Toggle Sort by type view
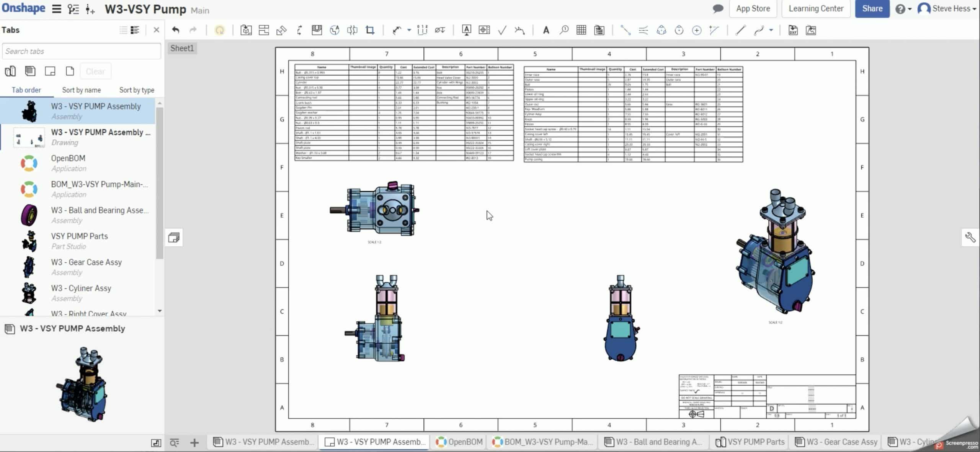 [x=136, y=89]
